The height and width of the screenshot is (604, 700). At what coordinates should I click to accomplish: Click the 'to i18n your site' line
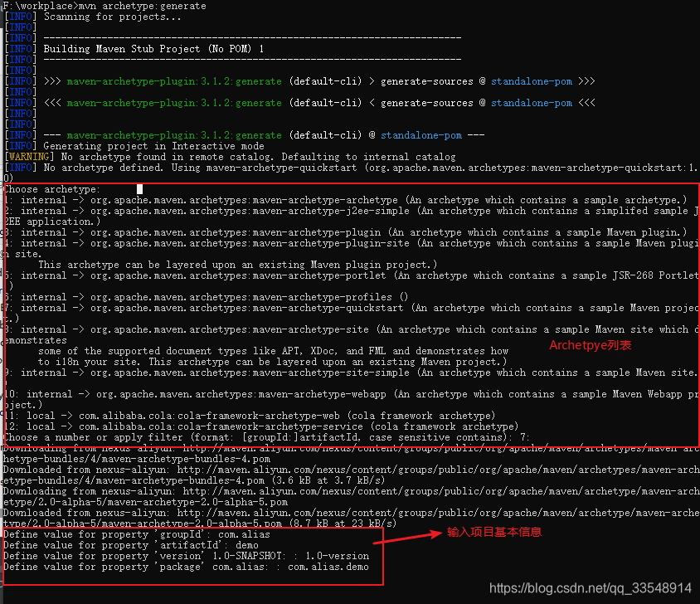coord(272,362)
